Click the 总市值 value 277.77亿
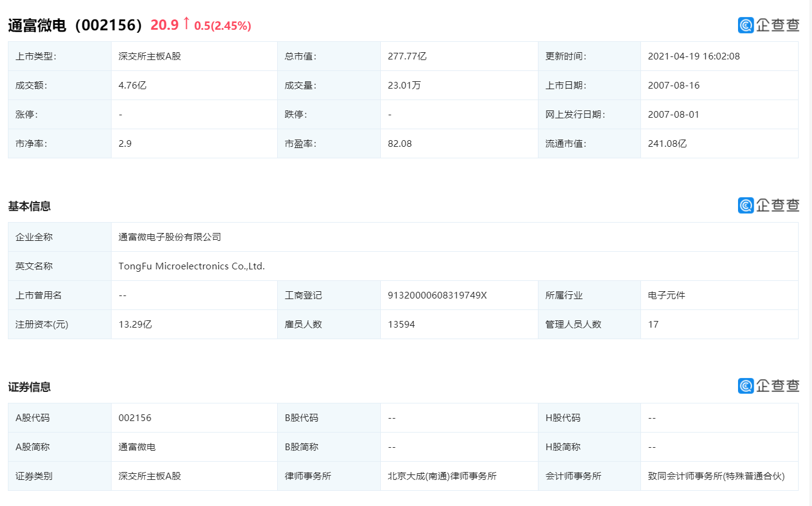 (406, 56)
